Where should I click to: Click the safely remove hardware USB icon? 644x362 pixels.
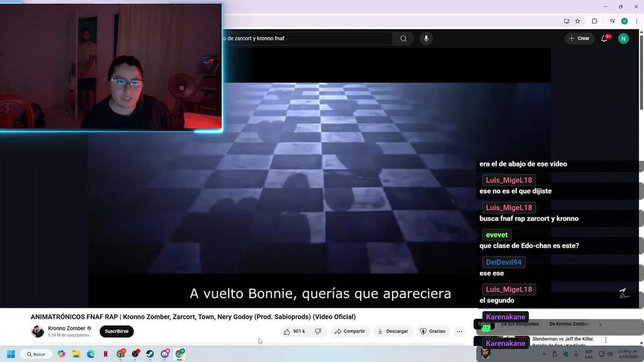[555, 354]
